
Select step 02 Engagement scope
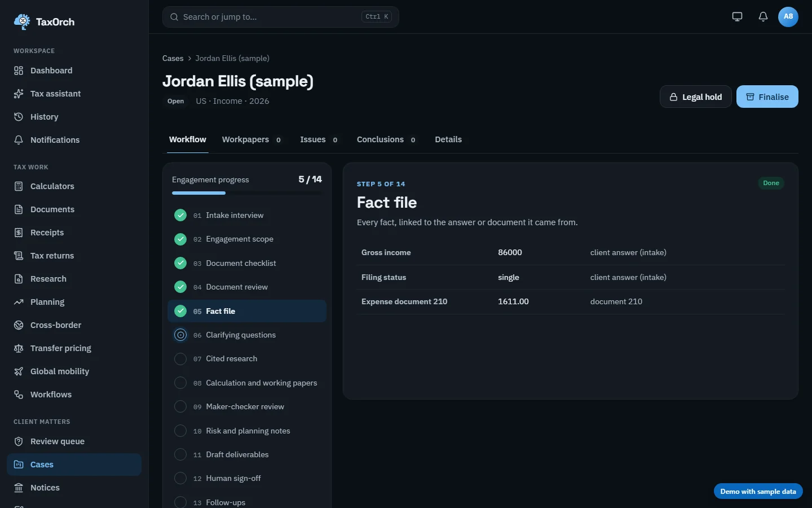[x=247, y=239]
